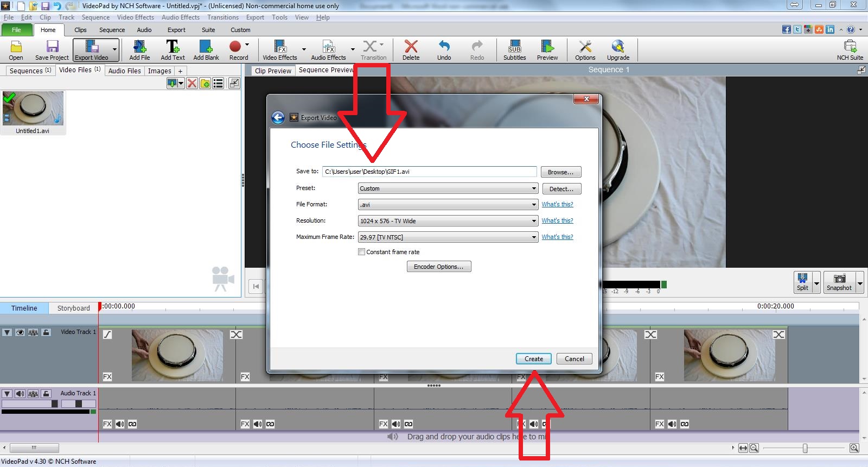This screenshot has width=868, height=467.
Task: Toggle the lock on Video Track 1
Action: point(46,332)
